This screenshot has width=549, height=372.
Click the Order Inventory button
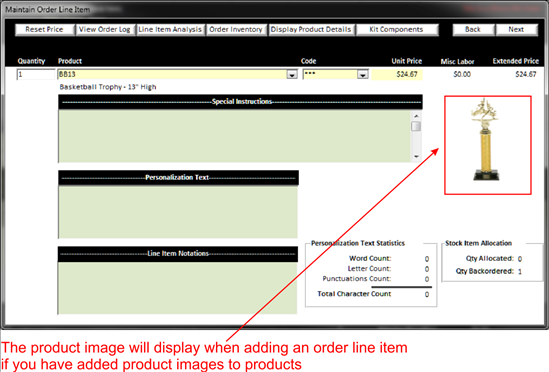click(236, 29)
